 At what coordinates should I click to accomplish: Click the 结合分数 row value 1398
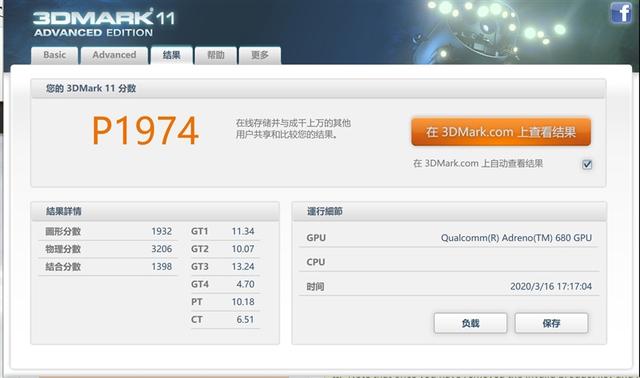coord(162,267)
